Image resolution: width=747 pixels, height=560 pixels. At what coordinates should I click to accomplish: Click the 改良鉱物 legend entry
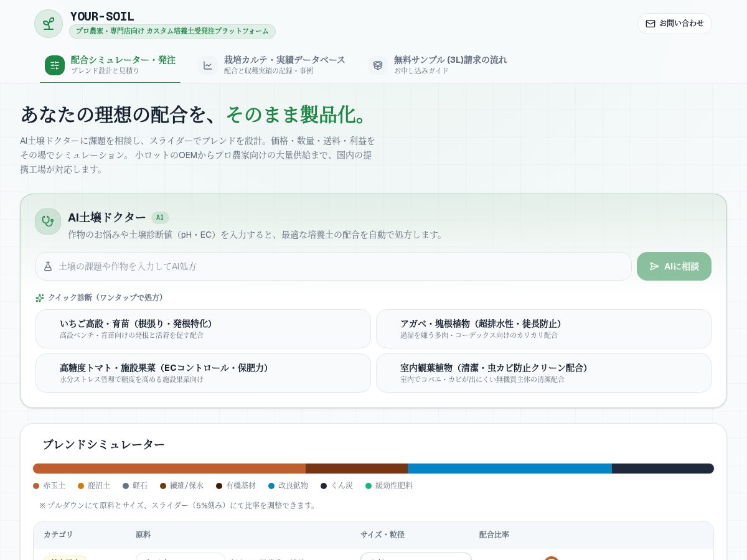[x=288, y=485]
